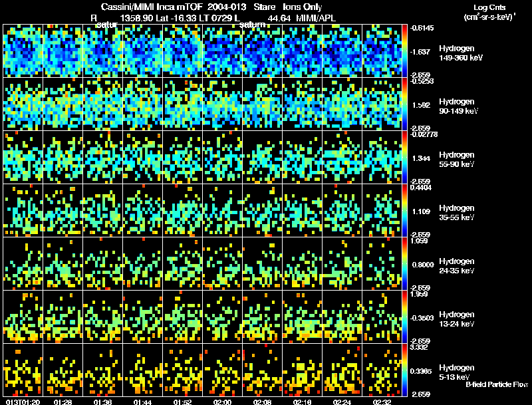Click the 'Log Cnts' colorbar heading
This screenshot has height=405, width=532.
tap(489, 7)
